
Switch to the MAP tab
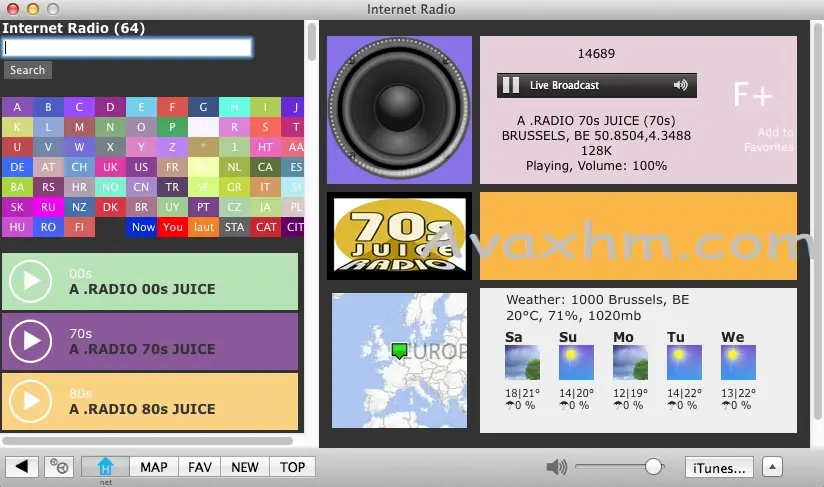pos(153,467)
